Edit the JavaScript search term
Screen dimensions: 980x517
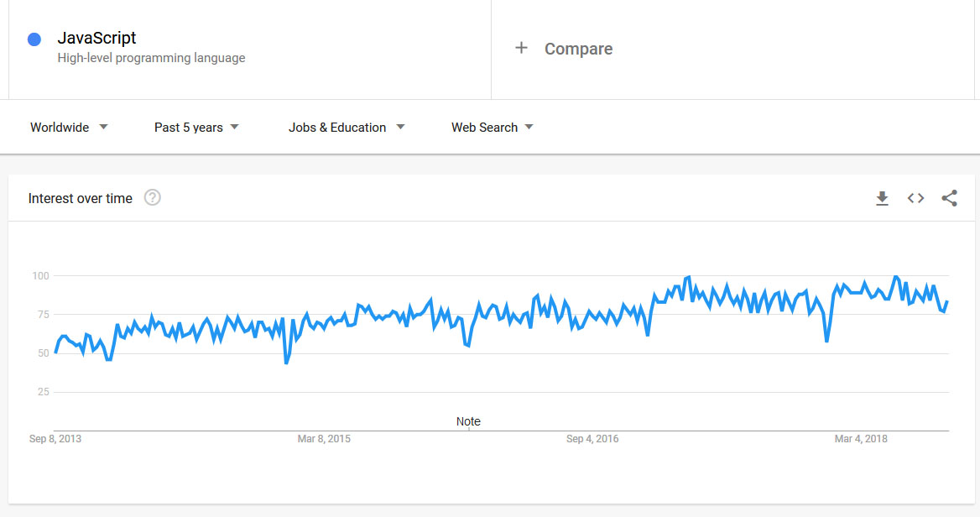point(96,38)
